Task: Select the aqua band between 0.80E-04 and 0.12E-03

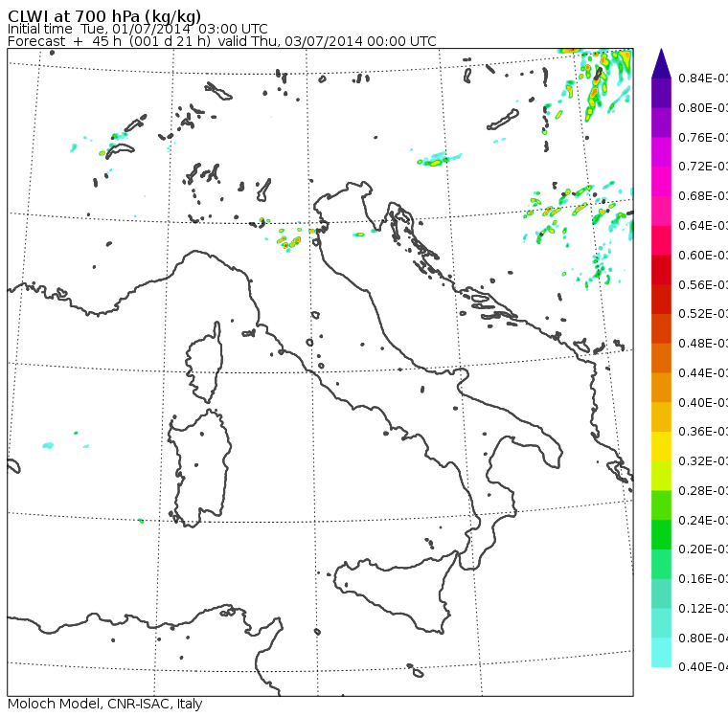Action: coord(661,623)
